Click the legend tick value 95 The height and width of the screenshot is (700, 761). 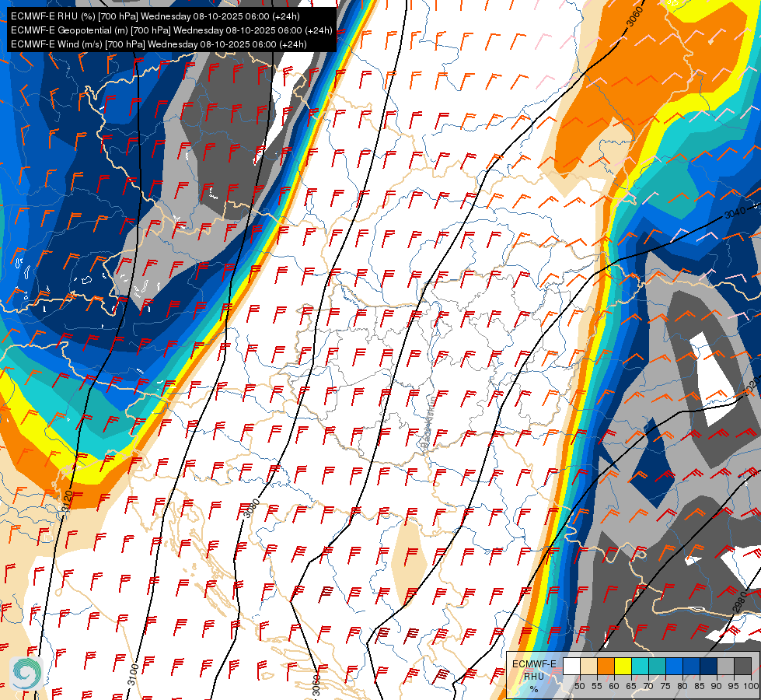733,686
